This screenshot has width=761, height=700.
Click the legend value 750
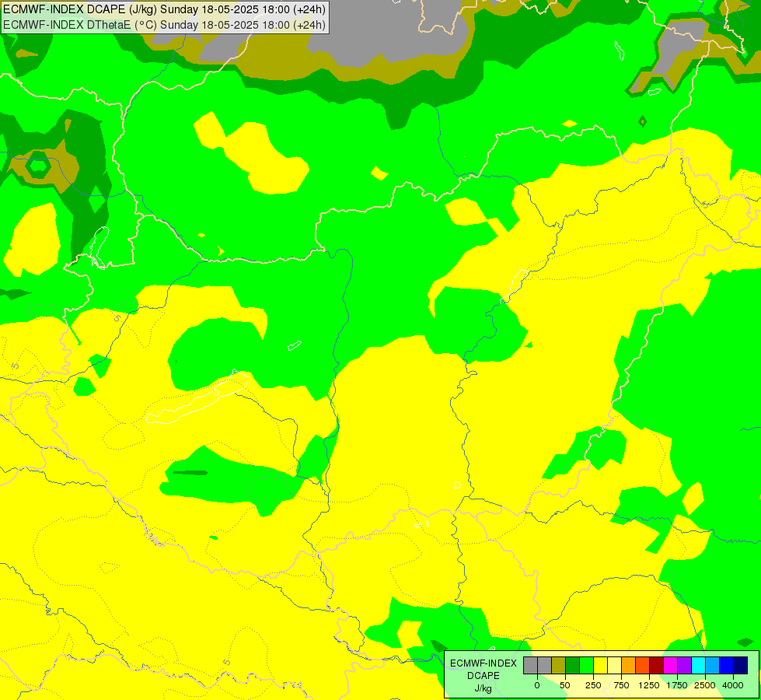[621, 685]
